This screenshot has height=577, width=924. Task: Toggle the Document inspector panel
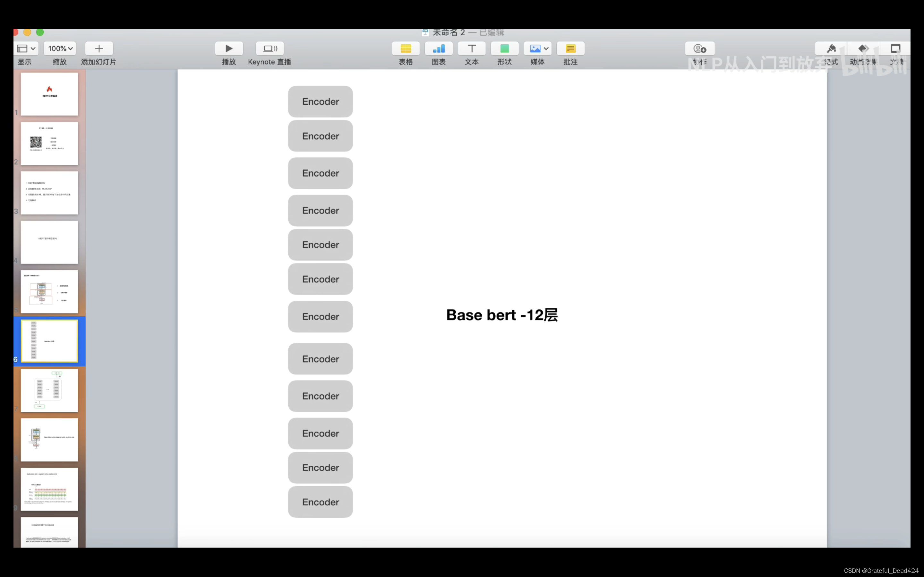click(895, 48)
